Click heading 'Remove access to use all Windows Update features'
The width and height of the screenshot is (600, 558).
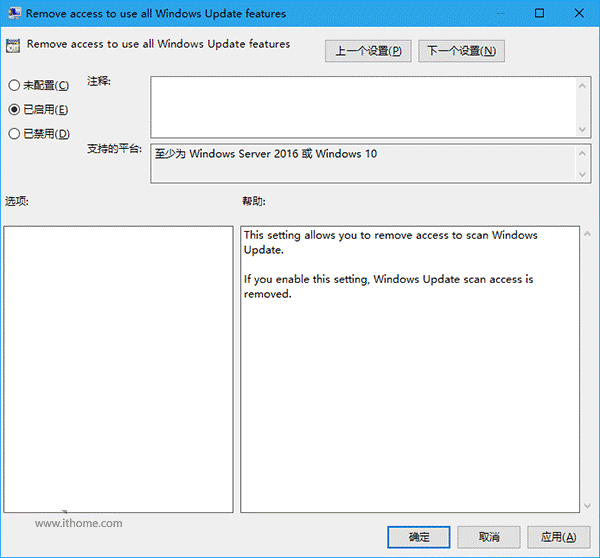[158, 44]
